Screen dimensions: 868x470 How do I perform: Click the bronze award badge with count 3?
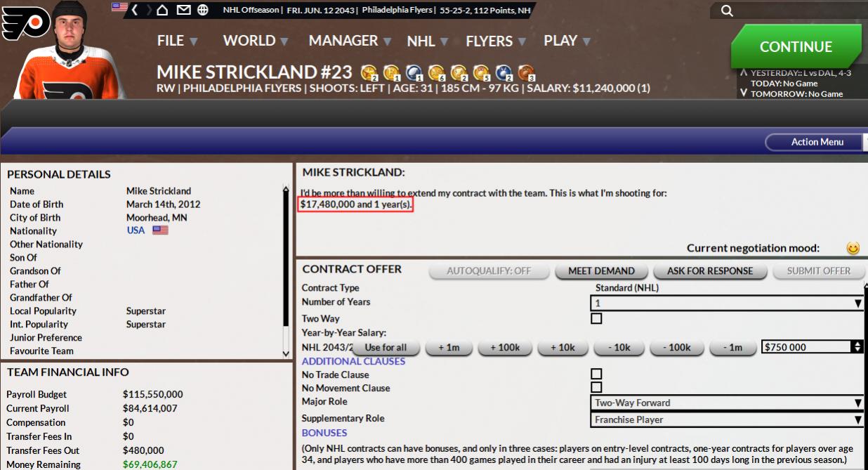point(527,72)
